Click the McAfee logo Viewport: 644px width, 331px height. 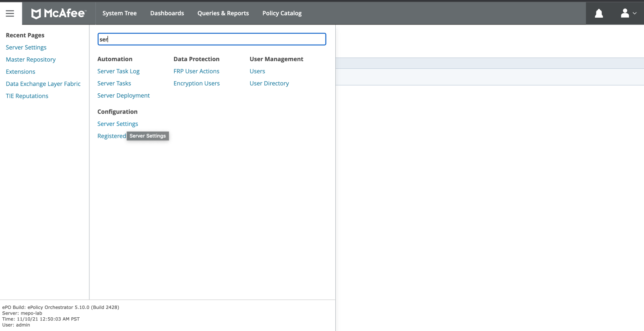[59, 13]
